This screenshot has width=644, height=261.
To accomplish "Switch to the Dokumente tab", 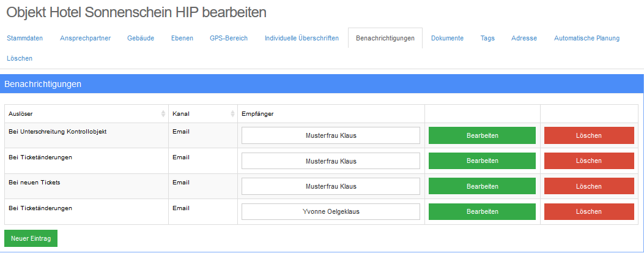I will click(447, 38).
